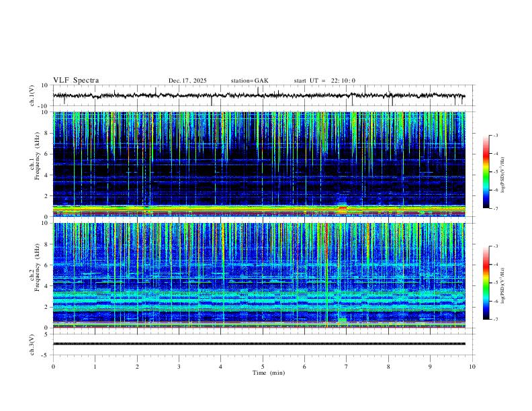The height and width of the screenshot is (411, 532).
Task: Select the ch.1 colorbar "log(PSD)(V²/Hz)" label
Action: 503,175
